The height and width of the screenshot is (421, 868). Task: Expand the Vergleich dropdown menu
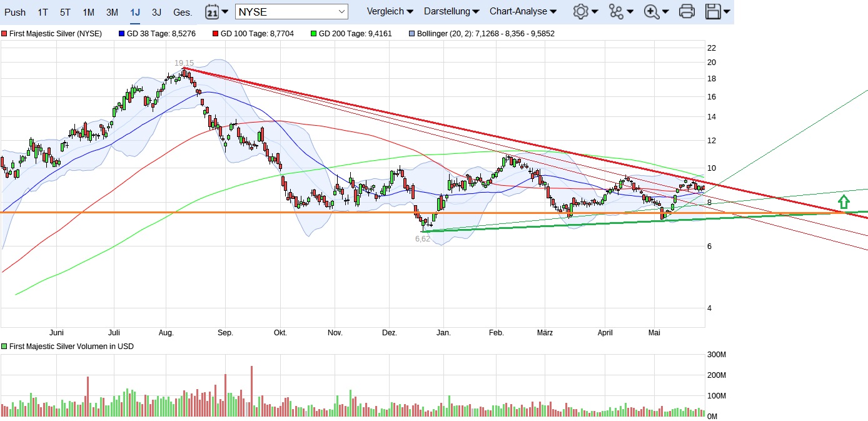(x=390, y=11)
